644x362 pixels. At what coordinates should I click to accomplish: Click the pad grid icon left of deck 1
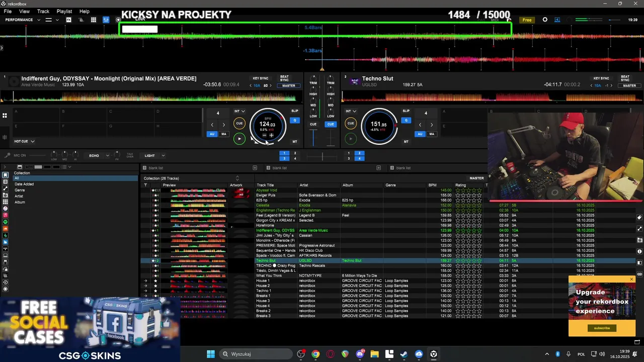coord(5,116)
